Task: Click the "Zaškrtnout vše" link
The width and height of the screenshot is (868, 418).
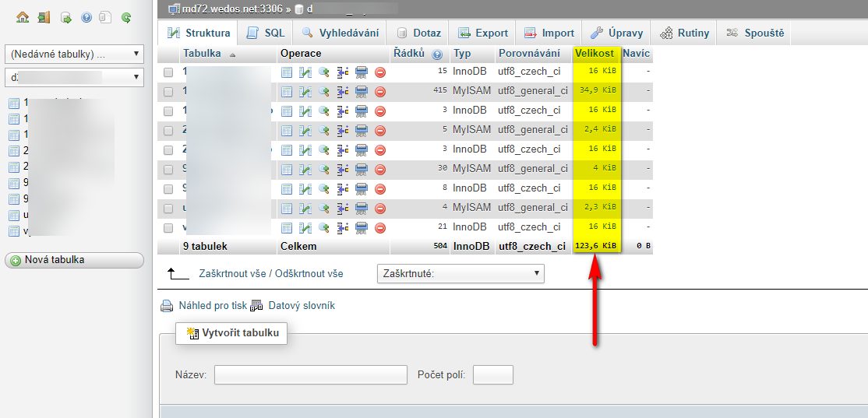Action: (233, 274)
